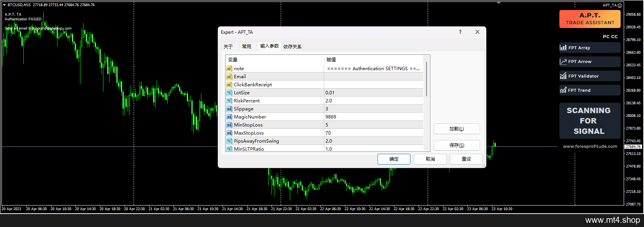Click the FPT Trend button
Image resolution: width=644 pixels, height=227 pixels.
590,90
